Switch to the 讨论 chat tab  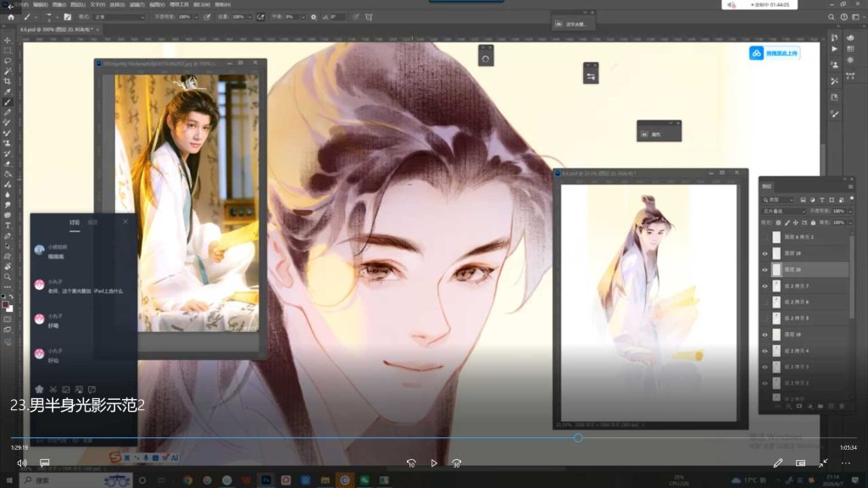coord(75,223)
